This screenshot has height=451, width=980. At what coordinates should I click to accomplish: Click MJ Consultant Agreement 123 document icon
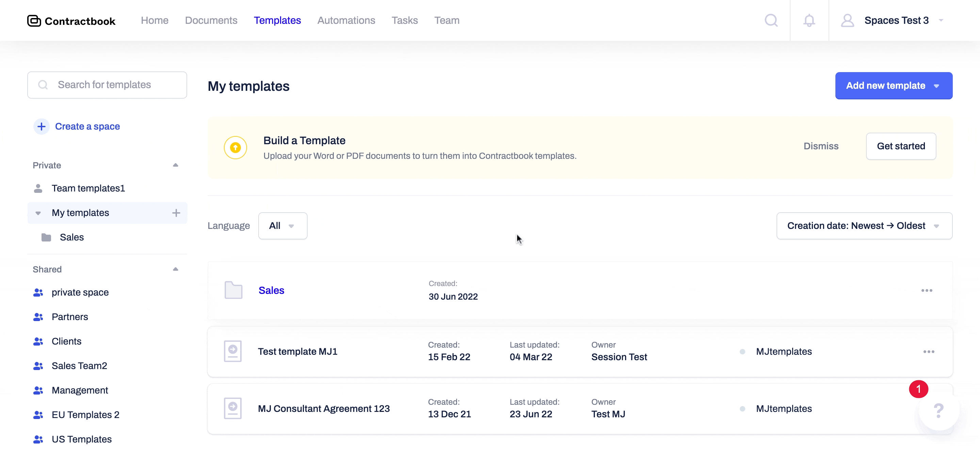(x=233, y=408)
